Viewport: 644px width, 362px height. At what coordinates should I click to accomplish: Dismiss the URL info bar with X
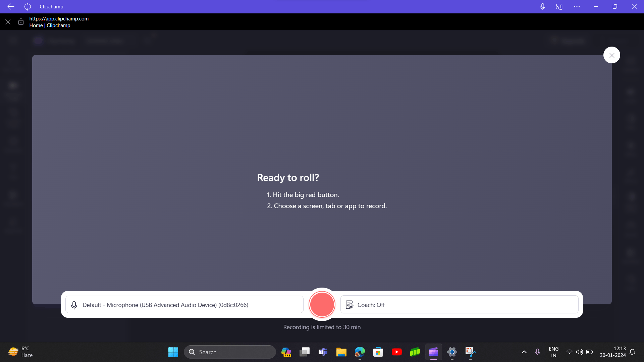pyautogui.click(x=8, y=22)
